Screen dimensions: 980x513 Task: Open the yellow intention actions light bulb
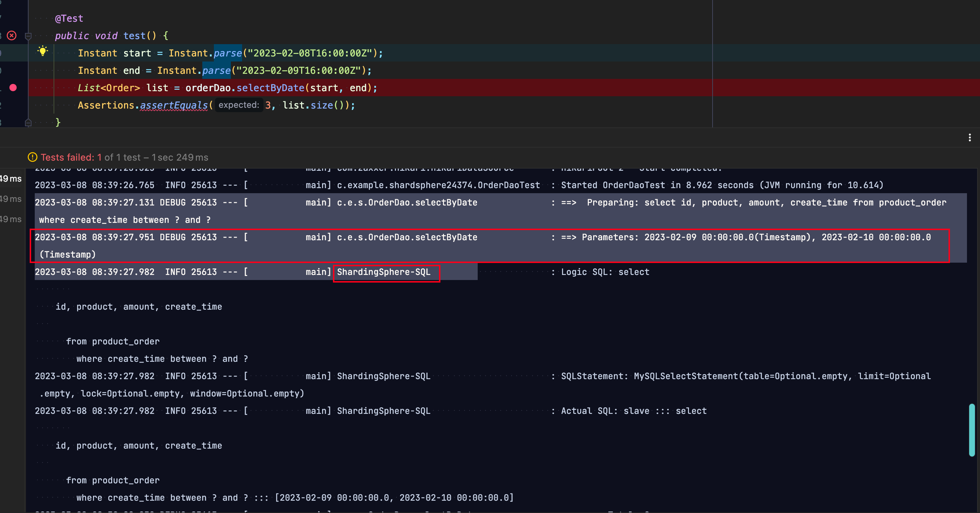click(43, 51)
